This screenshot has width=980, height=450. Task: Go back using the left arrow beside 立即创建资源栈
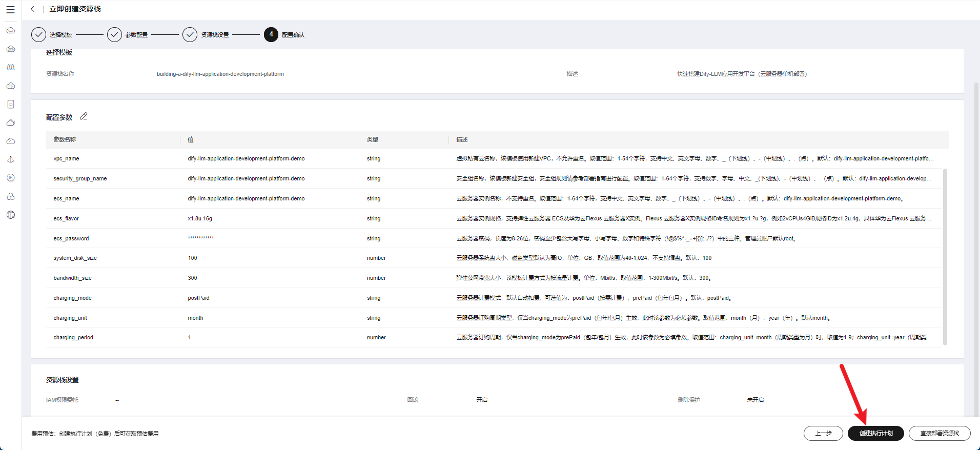pos(33,9)
